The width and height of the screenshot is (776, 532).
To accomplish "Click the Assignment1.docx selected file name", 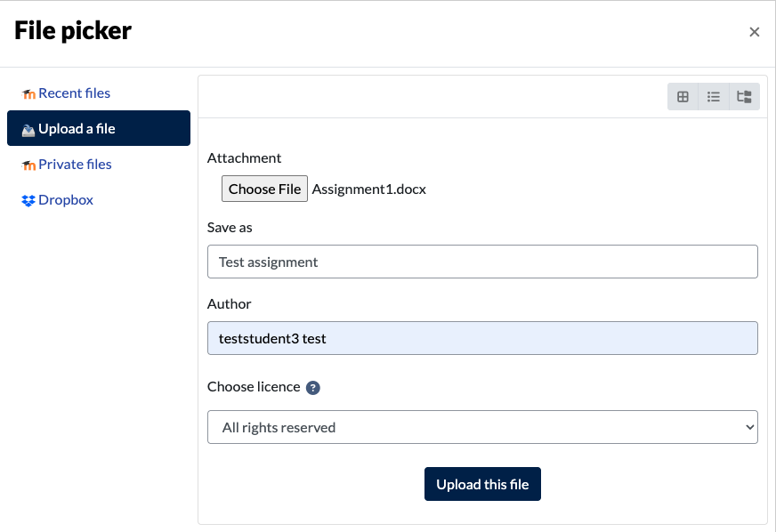I will pyautogui.click(x=368, y=189).
